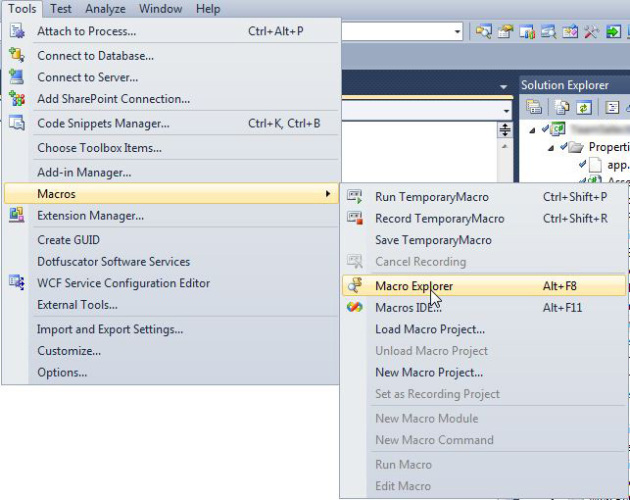Click the WCF Service Configuration Editor icon
Image resolution: width=630 pixels, height=500 pixels.
(17, 283)
